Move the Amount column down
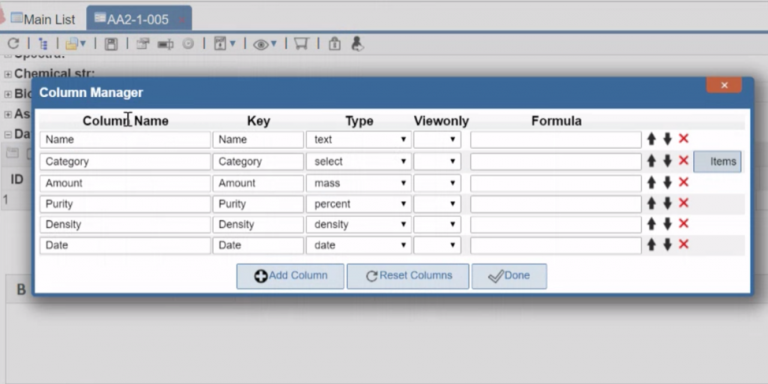 click(667, 183)
